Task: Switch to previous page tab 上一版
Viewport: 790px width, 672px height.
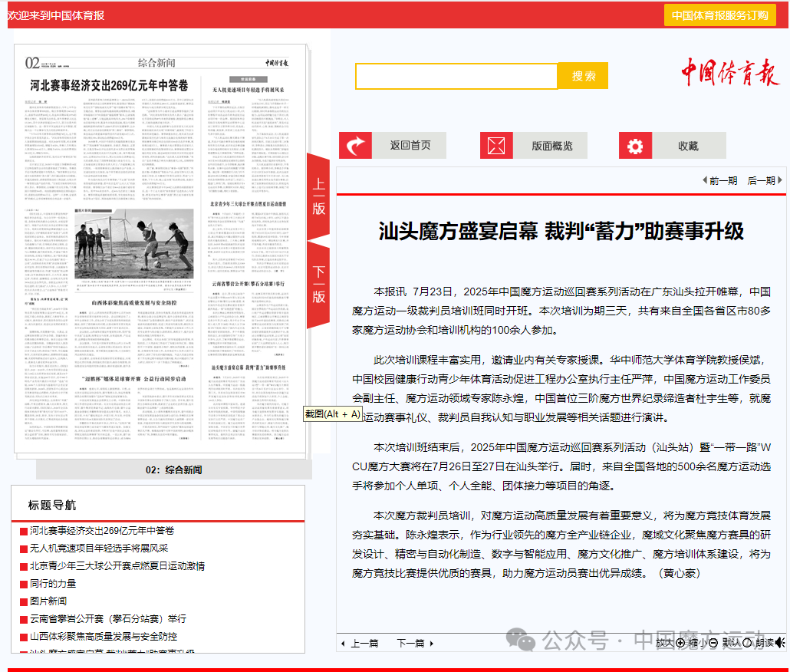Action: click(318, 196)
